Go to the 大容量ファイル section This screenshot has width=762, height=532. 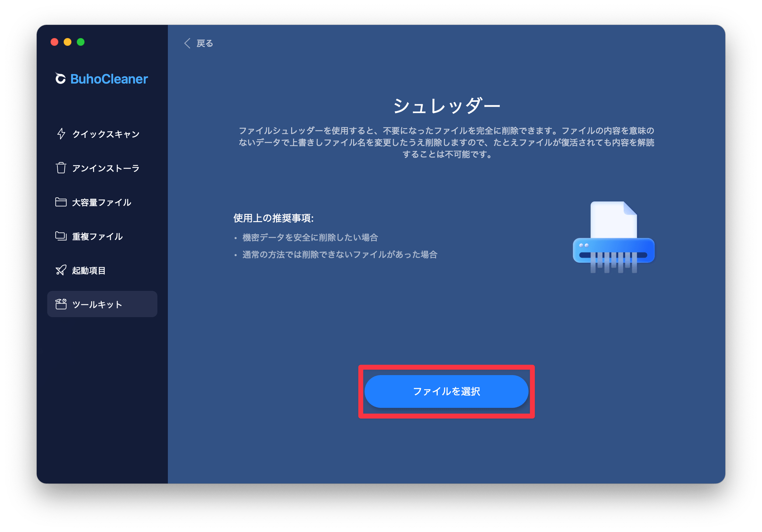(102, 202)
